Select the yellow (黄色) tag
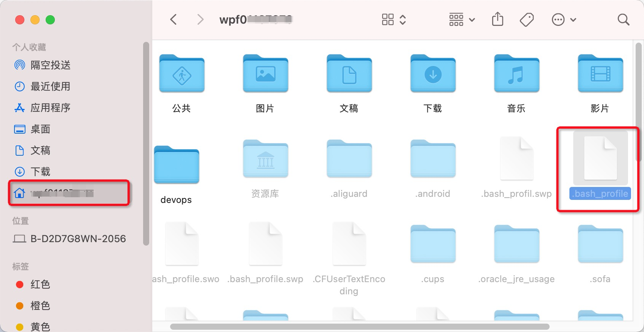644x332 pixels. [33, 327]
